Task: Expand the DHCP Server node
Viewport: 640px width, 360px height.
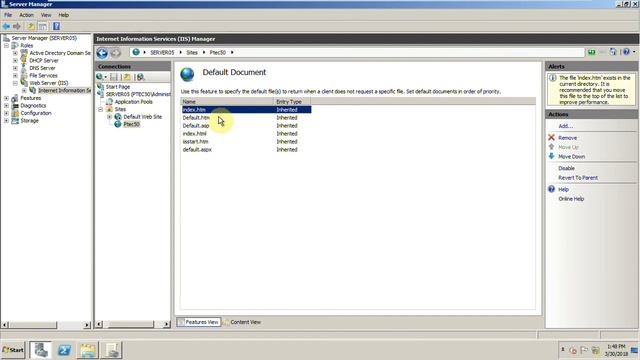Action: coord(15,60)
